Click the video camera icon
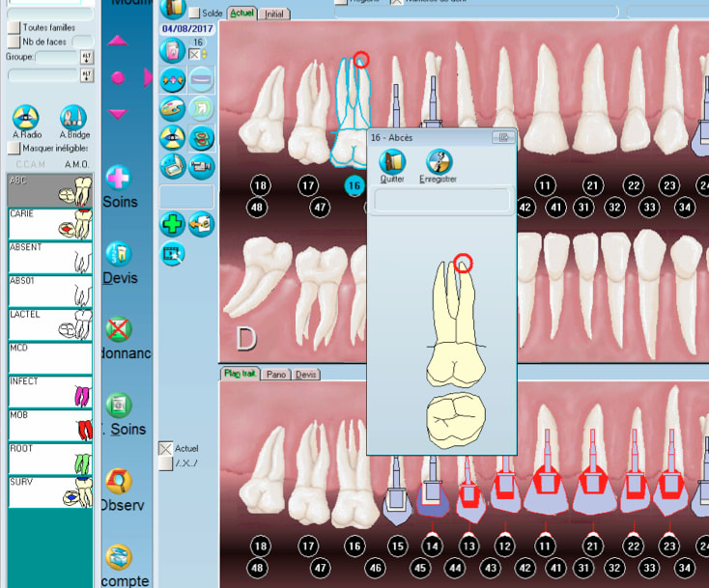The image size is (709, 588). [202, 165]
